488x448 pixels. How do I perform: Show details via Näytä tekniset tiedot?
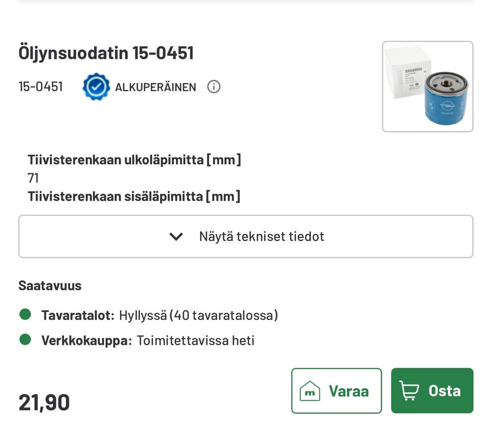click(x=261, y=236)
